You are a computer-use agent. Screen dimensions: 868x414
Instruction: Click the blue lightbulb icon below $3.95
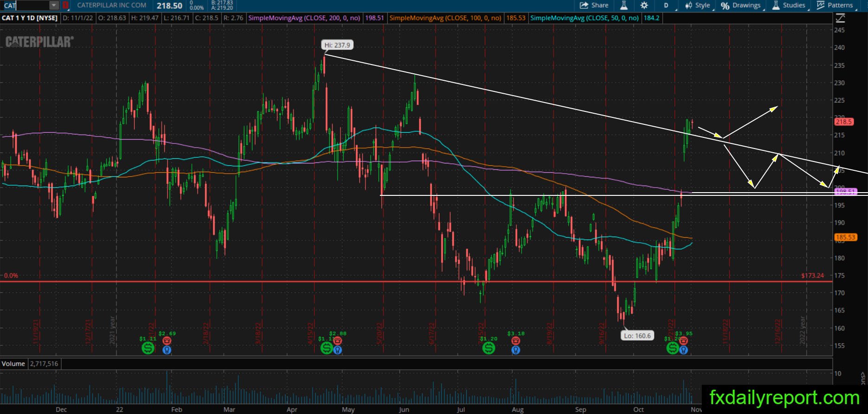[x=684, y=350]
